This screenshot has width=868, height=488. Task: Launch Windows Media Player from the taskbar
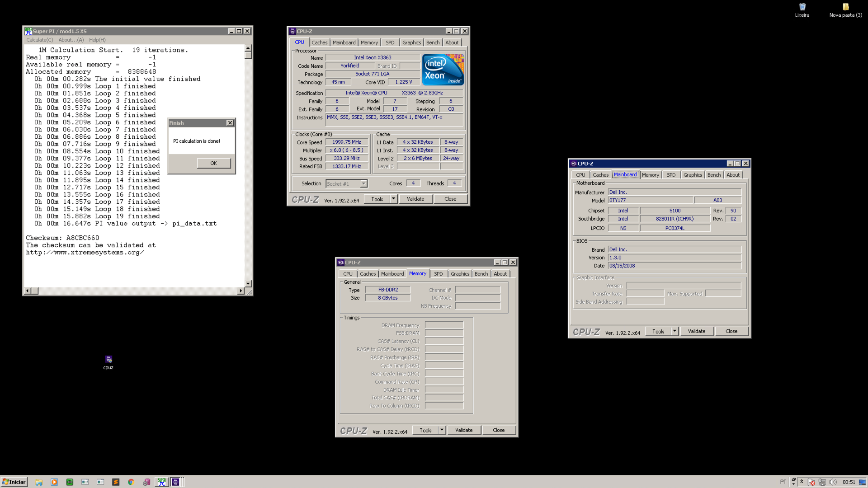click(x=54, y=482)
